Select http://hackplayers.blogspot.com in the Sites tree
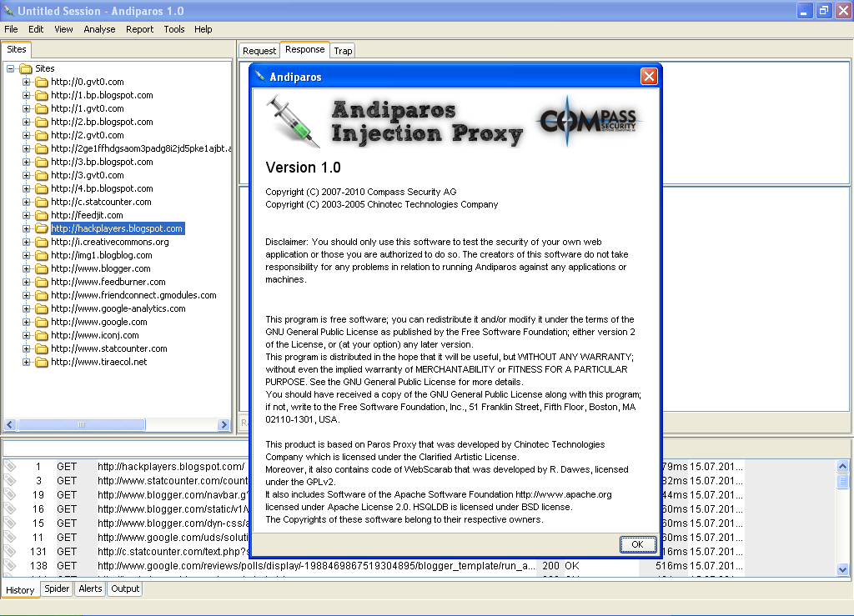 pos(117,228)
